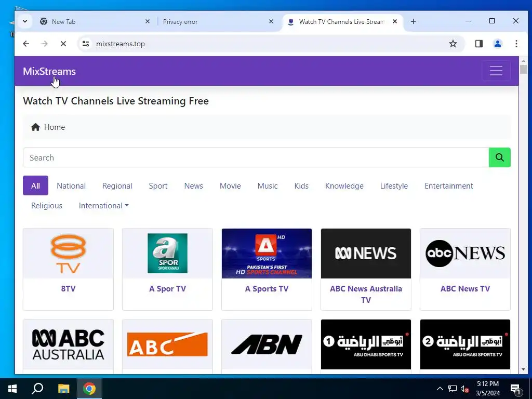The width and height of the screenshot is (532, 399).
Task: Select the Regional category
Action: point(117,185)
